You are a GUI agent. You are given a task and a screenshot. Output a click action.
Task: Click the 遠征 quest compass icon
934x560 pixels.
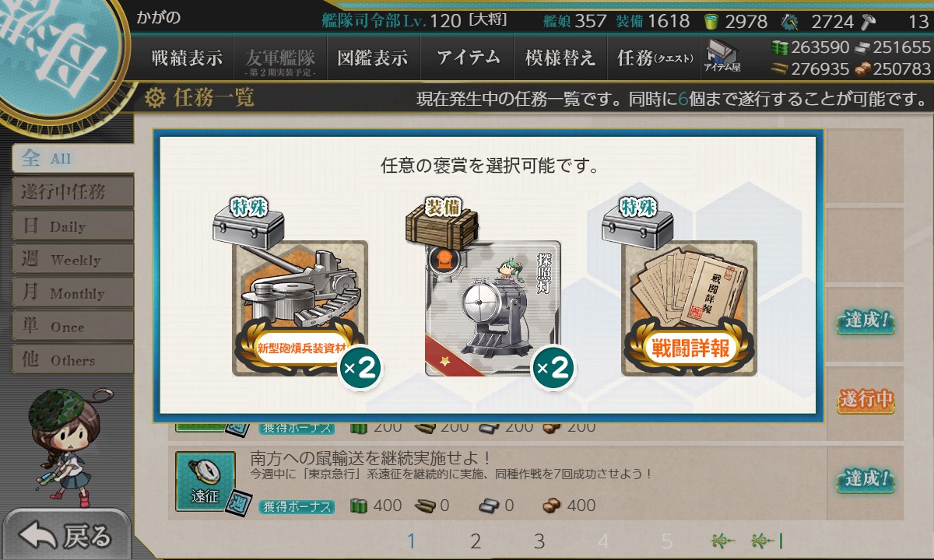[205, 481]
